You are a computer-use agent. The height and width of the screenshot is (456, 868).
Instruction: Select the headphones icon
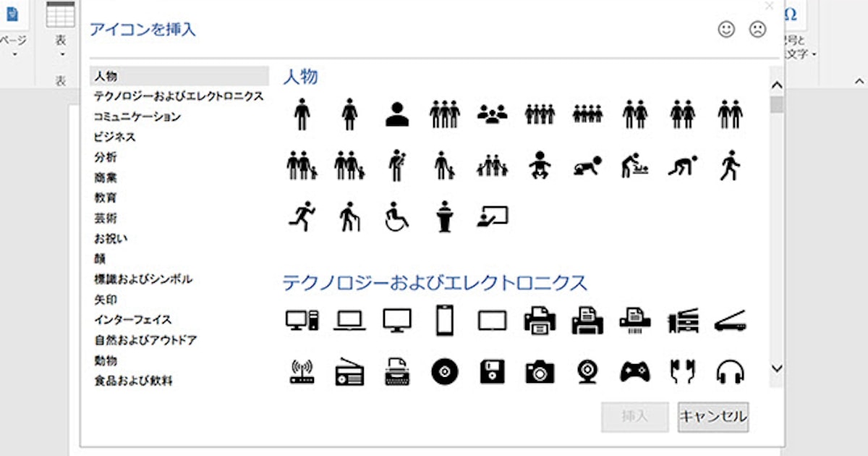(730, 372)
